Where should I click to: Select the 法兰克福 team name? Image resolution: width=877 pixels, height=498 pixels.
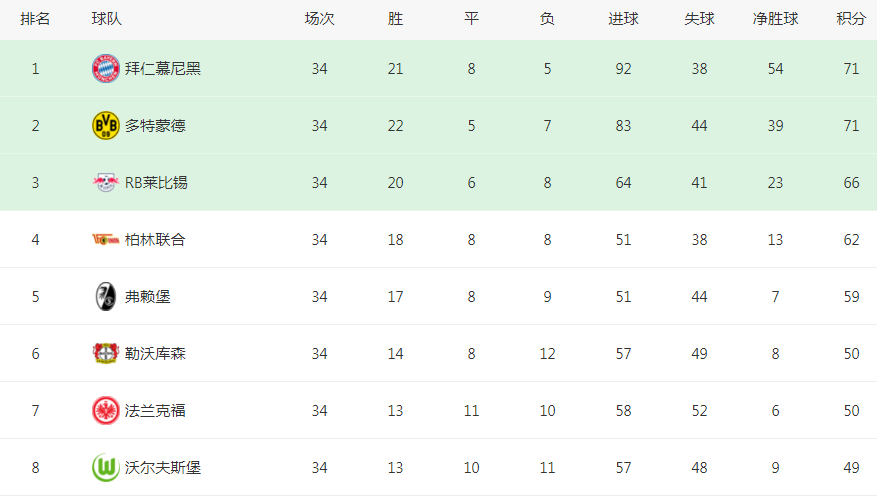pyautogui.click(x=155, y=411)
